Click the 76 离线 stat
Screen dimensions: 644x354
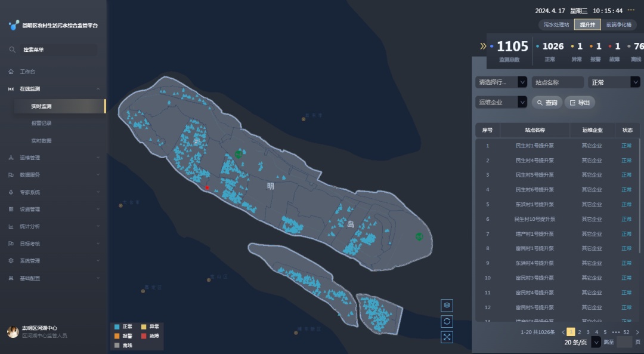click(637, 51)
